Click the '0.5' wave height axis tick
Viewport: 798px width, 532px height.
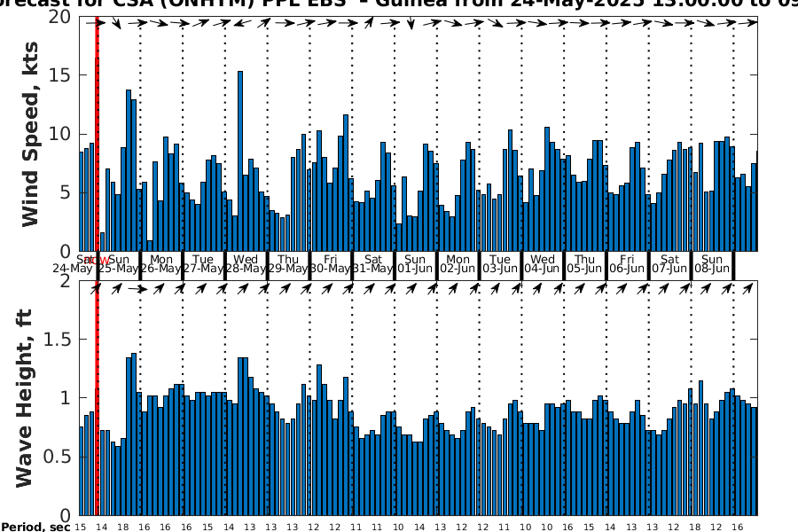pos(57,457)
